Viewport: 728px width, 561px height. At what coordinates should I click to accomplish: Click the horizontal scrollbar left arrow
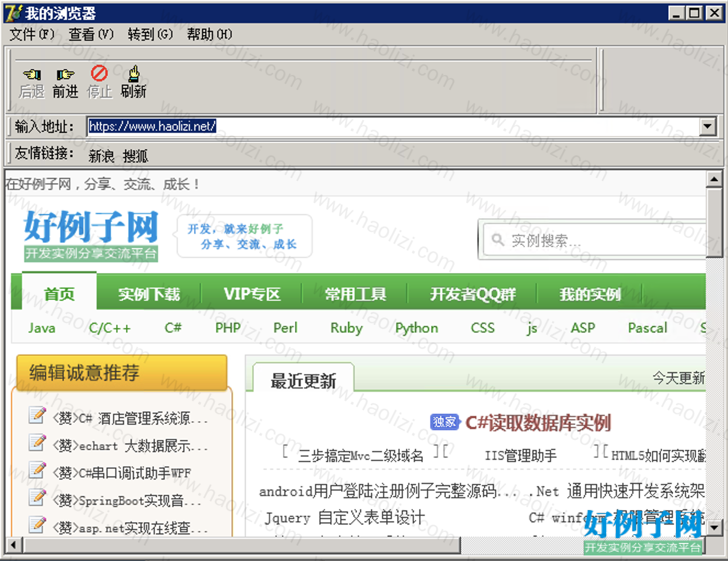point(14,545)
